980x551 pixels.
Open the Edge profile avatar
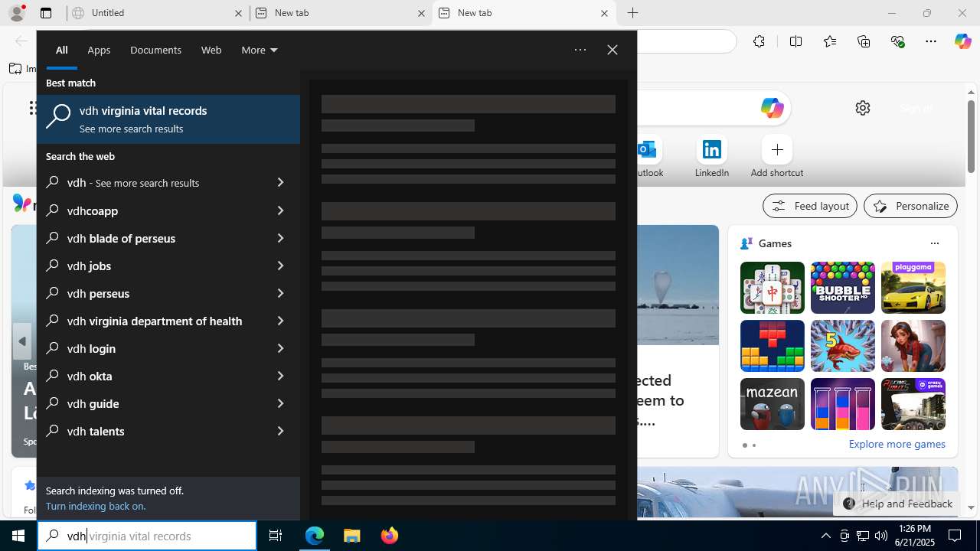click(x=17, y=13)
